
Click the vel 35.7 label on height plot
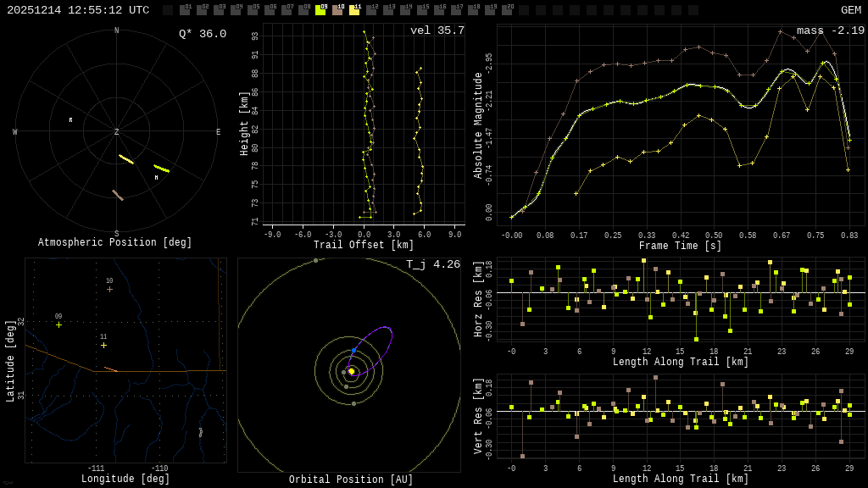tap(437, 30)
